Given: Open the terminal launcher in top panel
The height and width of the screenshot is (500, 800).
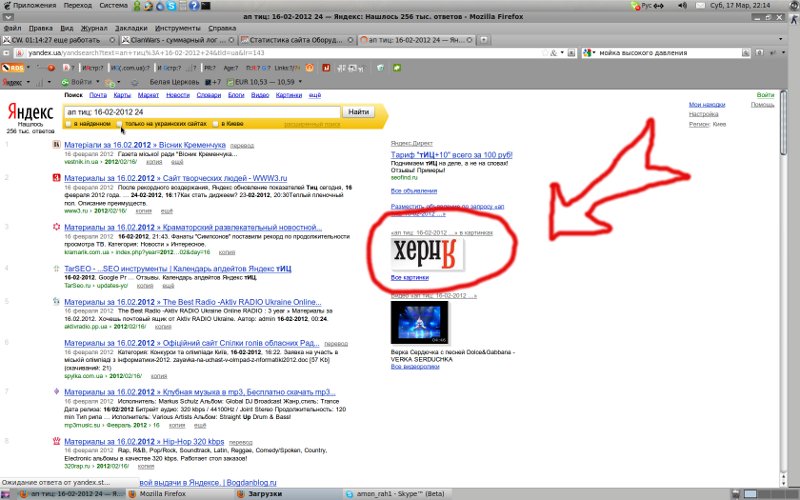Looking at the screenshot, I should (x=206, y=6).
